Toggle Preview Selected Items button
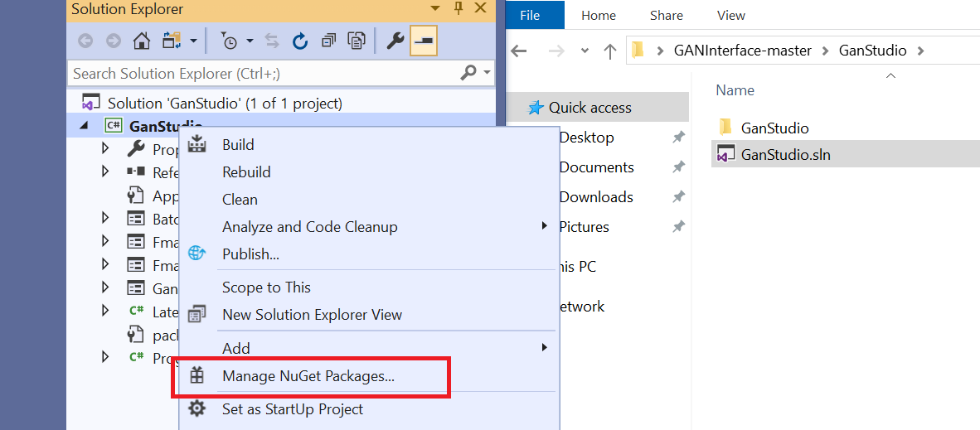This screenshot has width=980, height=430. pyautogui.click(x=424, y=41)
